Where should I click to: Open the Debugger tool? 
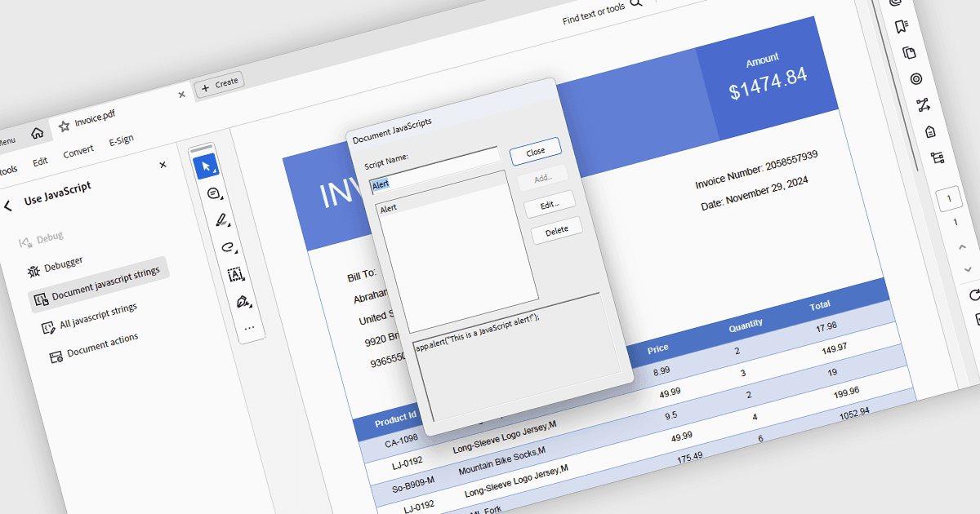pyautogui.click(x=56, y=266)
